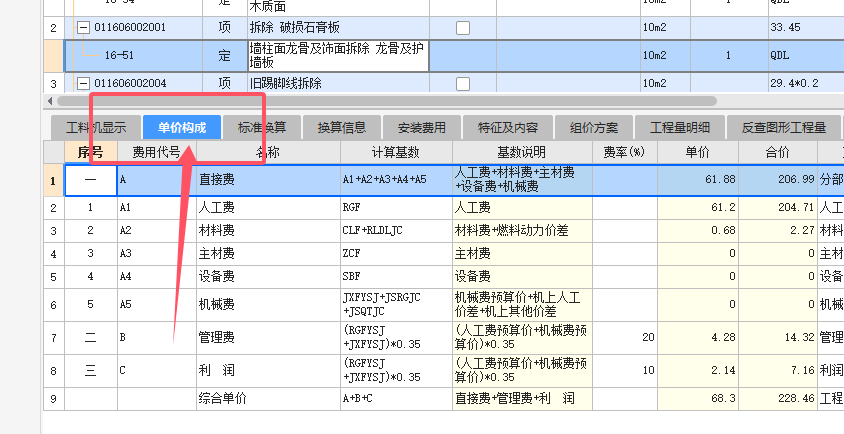
Task: Click the total price 206.99 cell
Action: [x=778, y=180]
